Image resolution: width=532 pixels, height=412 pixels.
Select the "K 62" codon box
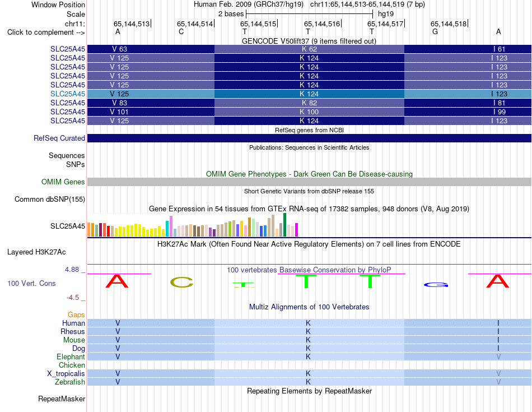point(309,49)
